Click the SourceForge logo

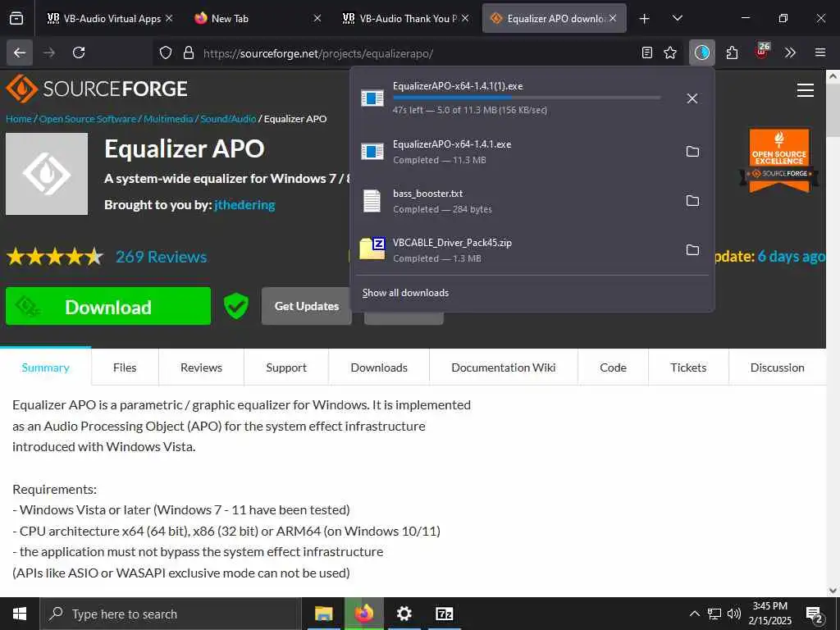pyautogui.click(x=97, y=89)
